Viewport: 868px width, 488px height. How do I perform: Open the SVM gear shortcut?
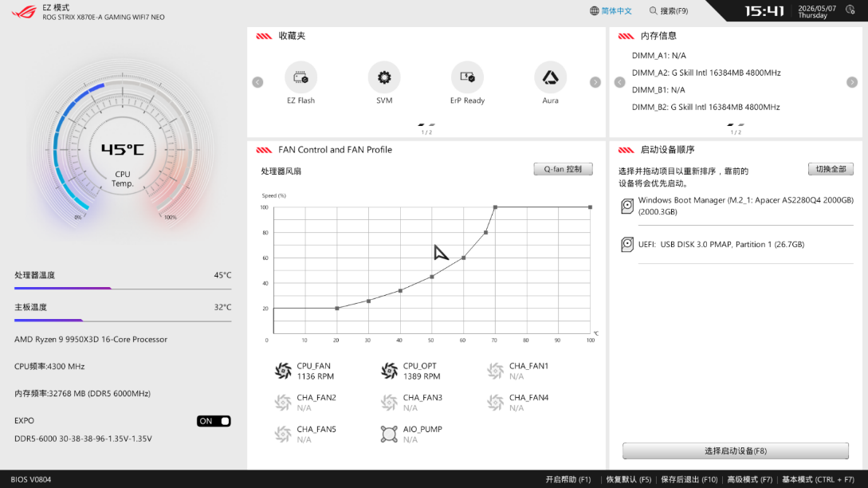384,77
